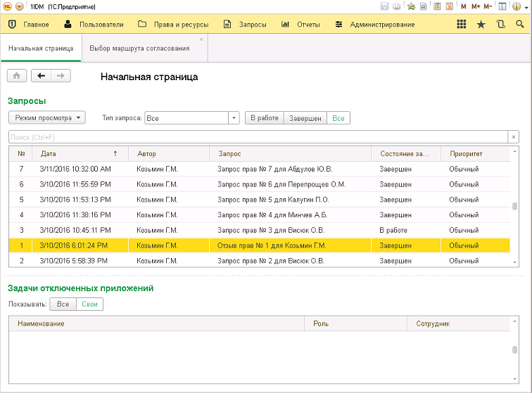This screenshot has width=532, height=393.
Task: Open the history scroll icon
Action: point(500,25)
